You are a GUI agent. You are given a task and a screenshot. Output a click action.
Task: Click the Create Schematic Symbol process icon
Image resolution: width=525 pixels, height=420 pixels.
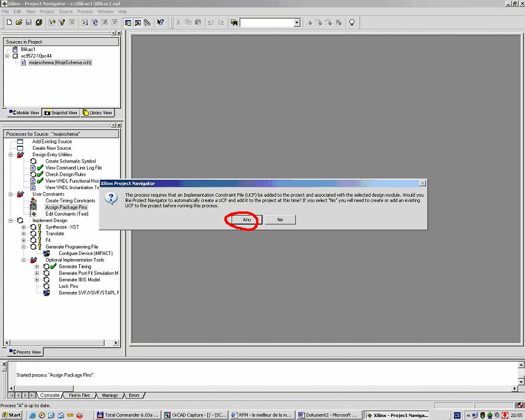pyautogui.click(x=33, y=161)
